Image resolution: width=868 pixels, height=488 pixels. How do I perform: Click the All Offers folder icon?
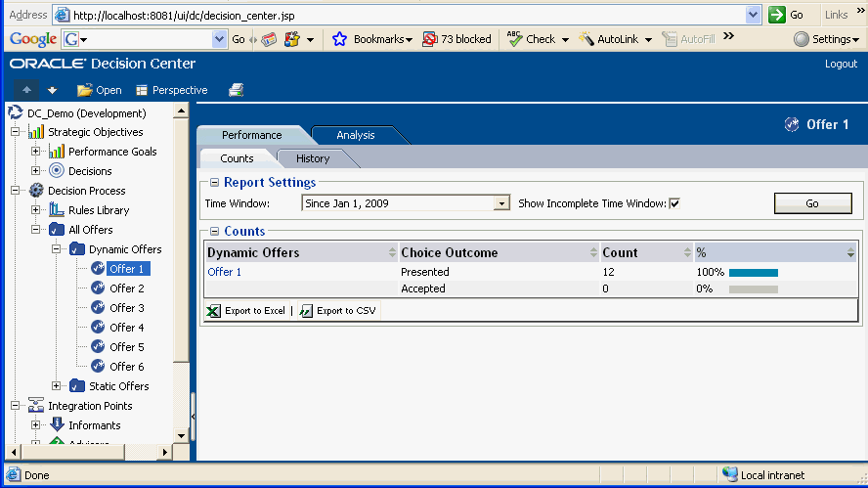coord(57,229)
